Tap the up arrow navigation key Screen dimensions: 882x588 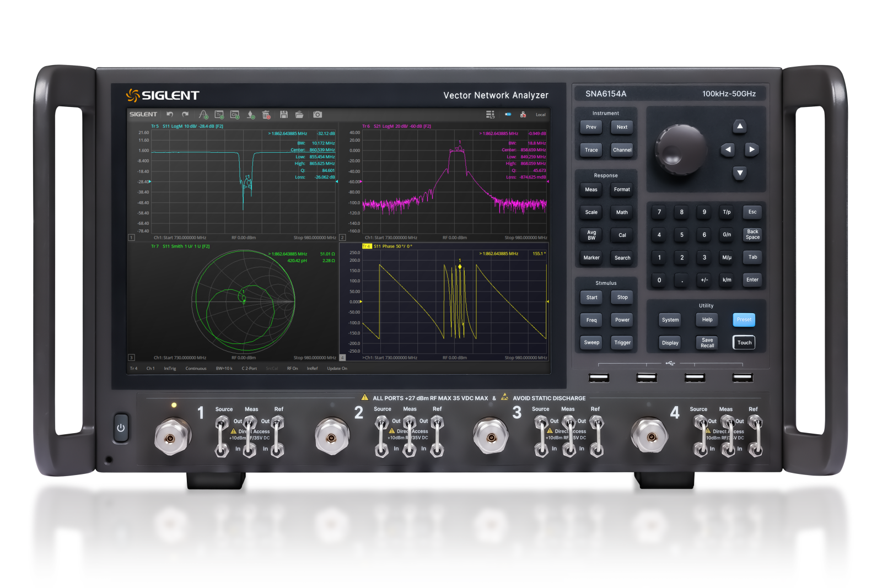pos(740,127)
